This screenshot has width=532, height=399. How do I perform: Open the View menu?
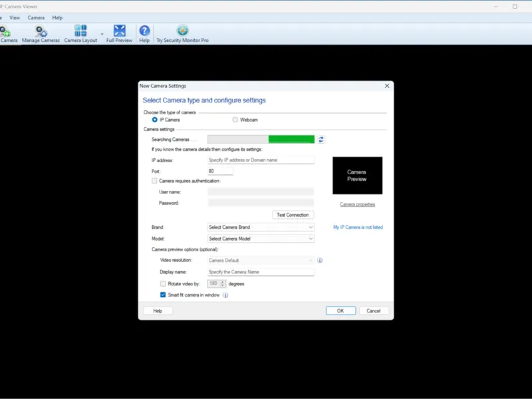coord(15,18)
